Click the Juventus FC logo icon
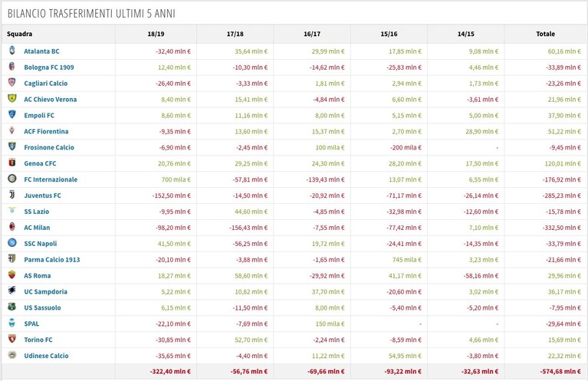This screenshot has width=588, height=381. coord(12,195)
